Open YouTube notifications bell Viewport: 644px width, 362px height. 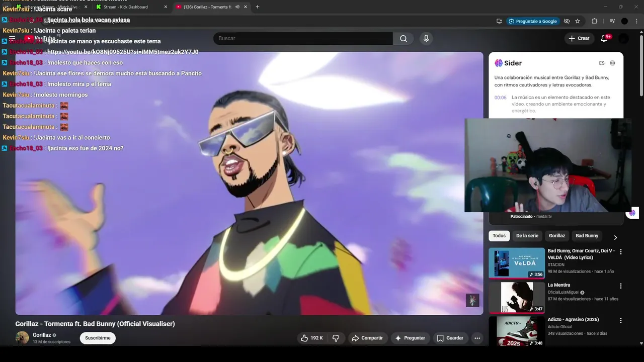[605, 38]
